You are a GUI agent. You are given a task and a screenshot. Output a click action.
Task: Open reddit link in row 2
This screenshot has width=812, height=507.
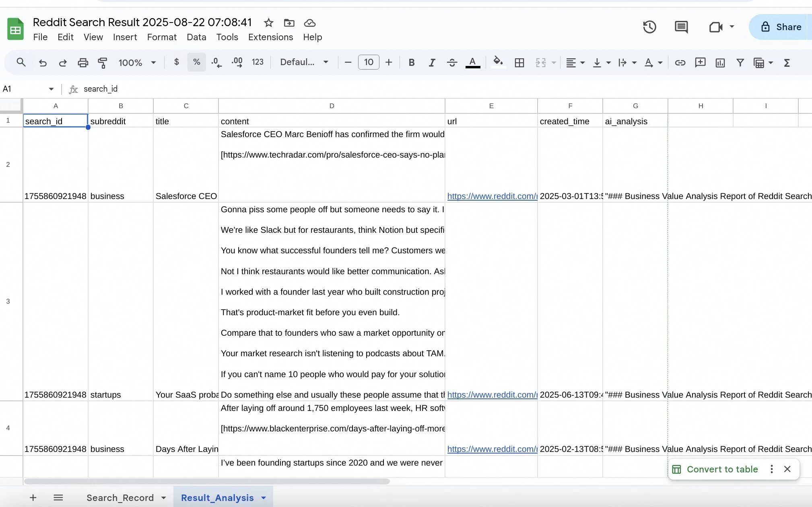click(492, 196)
